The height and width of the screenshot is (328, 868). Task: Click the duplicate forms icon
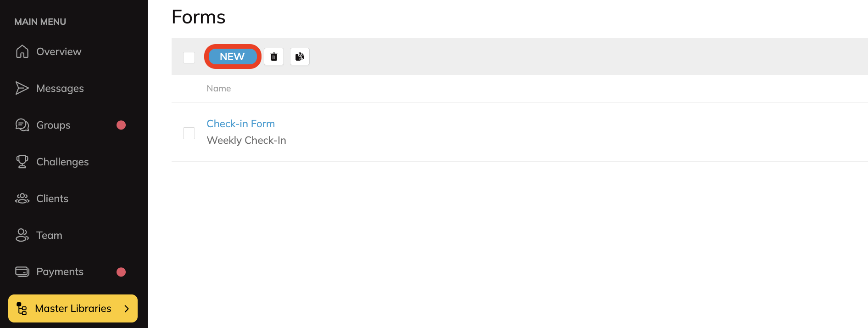click(x=300, y=57)
